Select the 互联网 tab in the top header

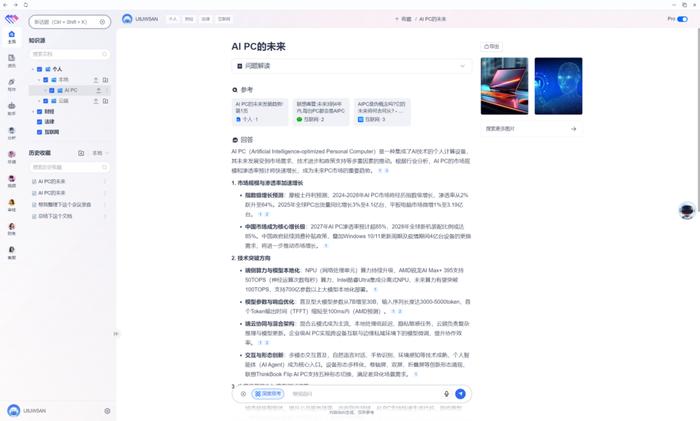pyautogui.click(x=224, y=19)
